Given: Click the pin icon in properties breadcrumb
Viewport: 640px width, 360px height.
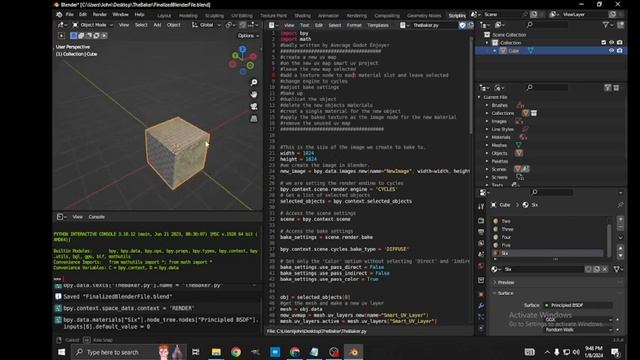Looking at the screenshot, I should coord(620,204).
